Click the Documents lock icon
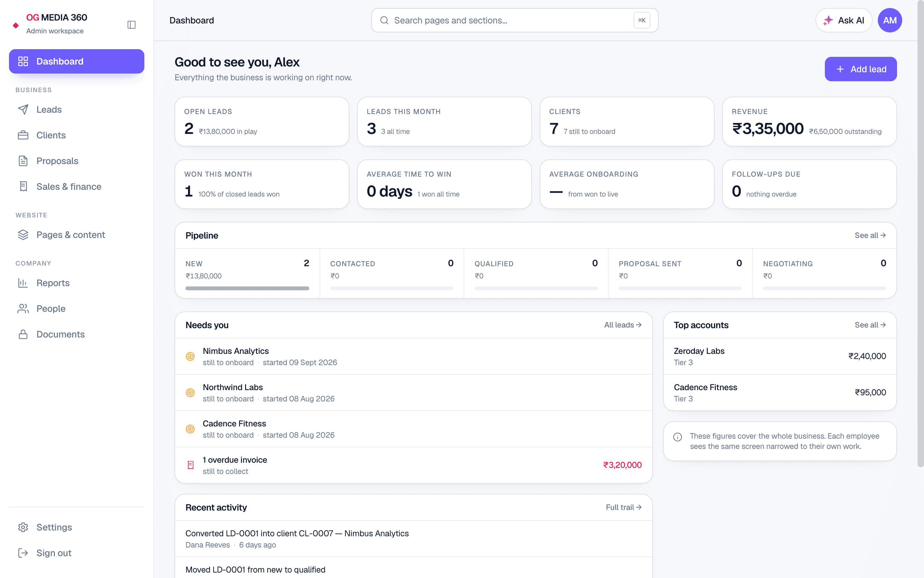Viewport: 924px width, 578px height. click(x=23, y=334)
